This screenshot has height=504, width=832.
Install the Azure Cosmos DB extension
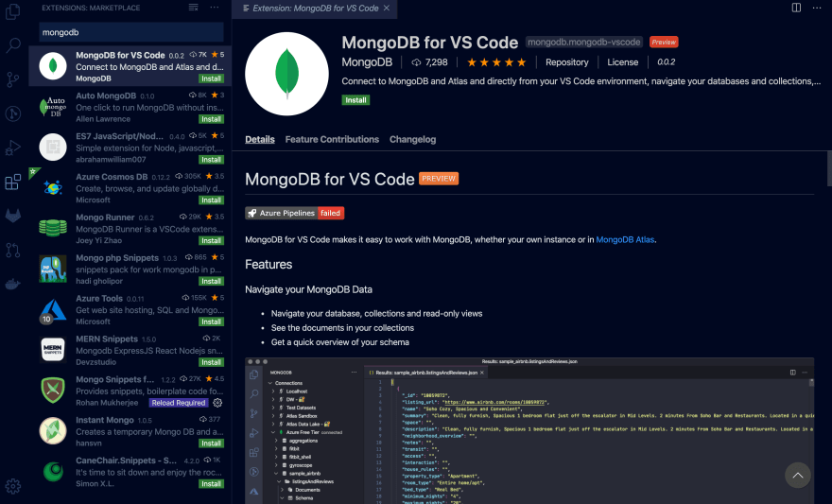(211, 200)
